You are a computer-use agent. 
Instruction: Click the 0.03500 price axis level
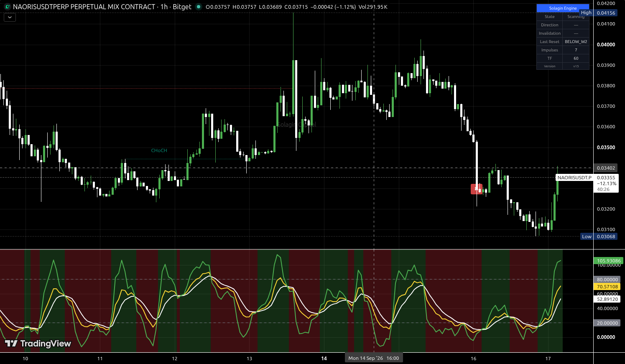click(606, 148)
